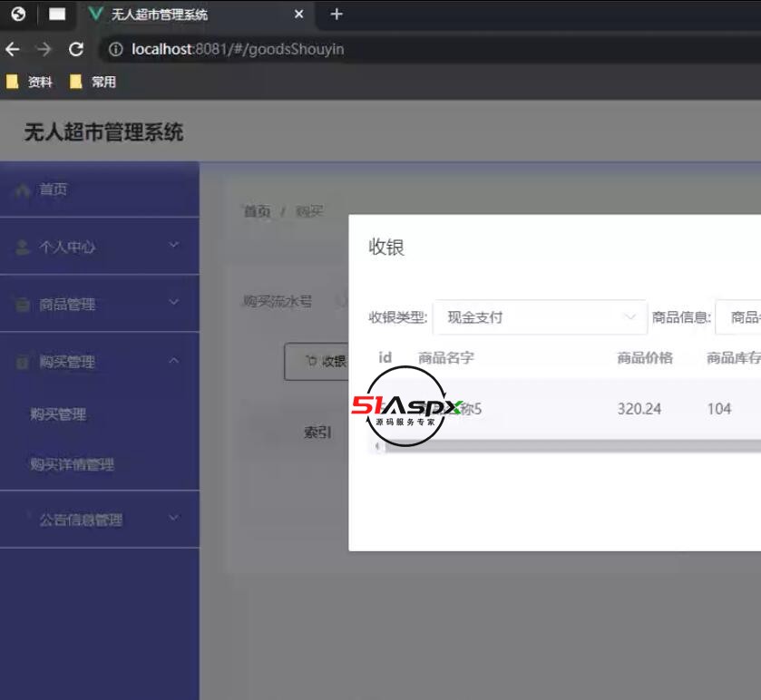Expand the 商品管理 sidebar menu

[x=99, y=304]
